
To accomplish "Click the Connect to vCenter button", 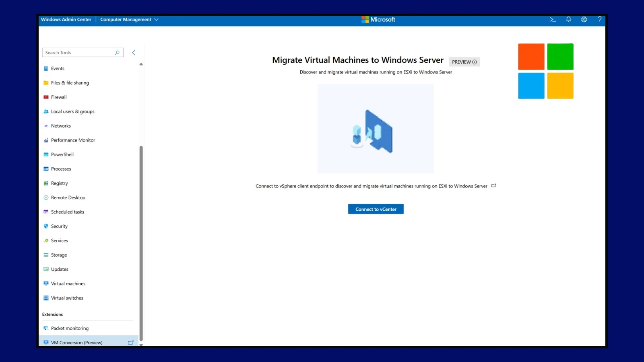I will click(x=375, y=209).
